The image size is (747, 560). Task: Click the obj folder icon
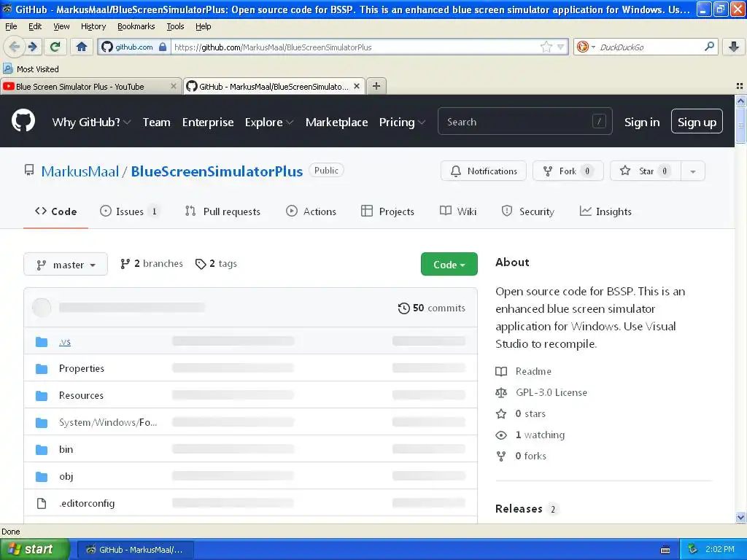[x=42, y=477]
